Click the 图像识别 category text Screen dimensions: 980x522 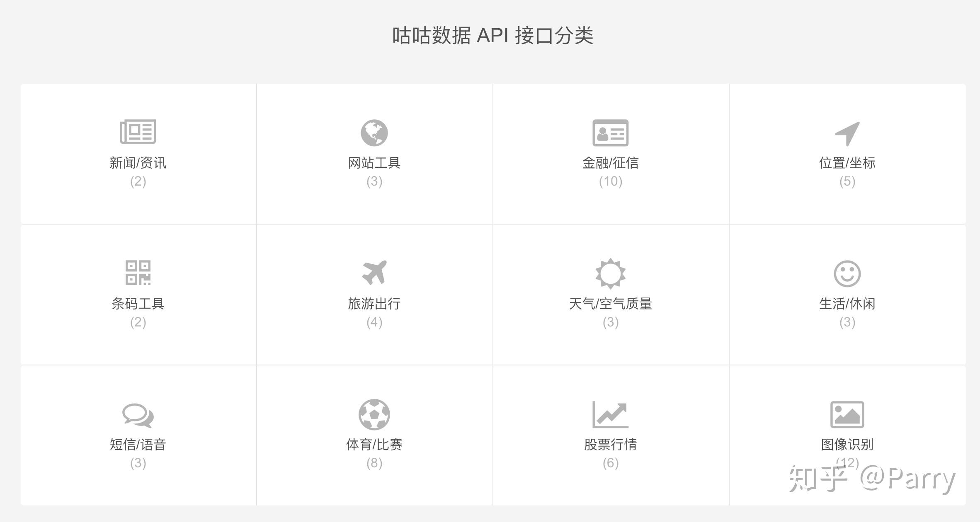(847, 445)
